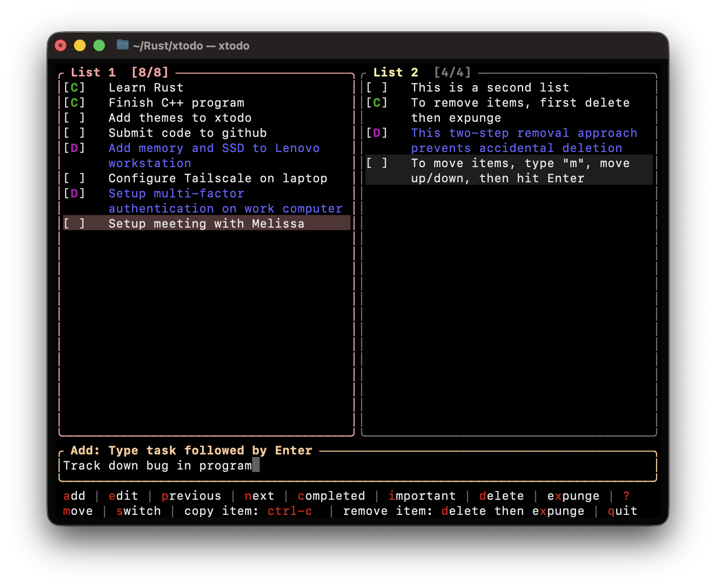The image size is (716, 588).
Task: Click the edit command in the footer
Action: [124, 496]
